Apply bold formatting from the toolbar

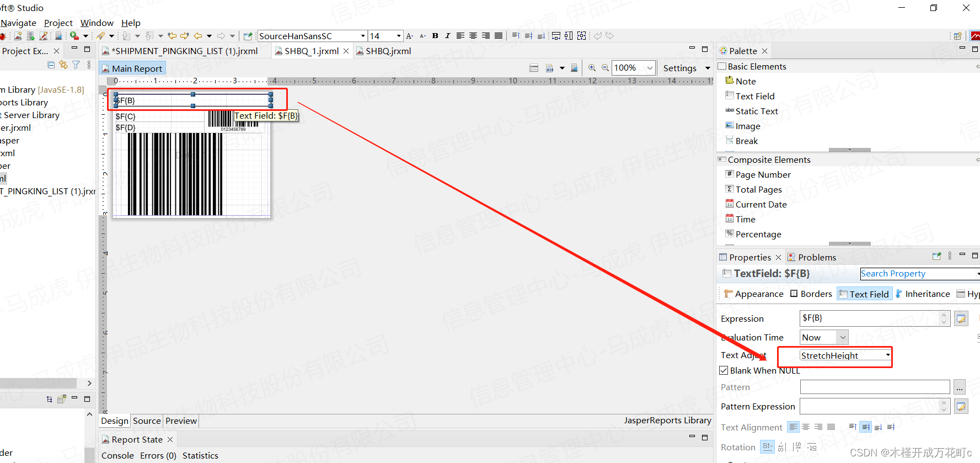pyautogui.click(x=435, y=36)
